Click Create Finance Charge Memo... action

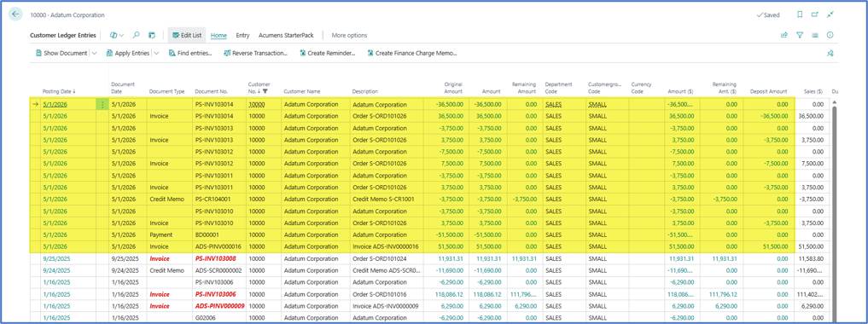[x=412, y=53]
